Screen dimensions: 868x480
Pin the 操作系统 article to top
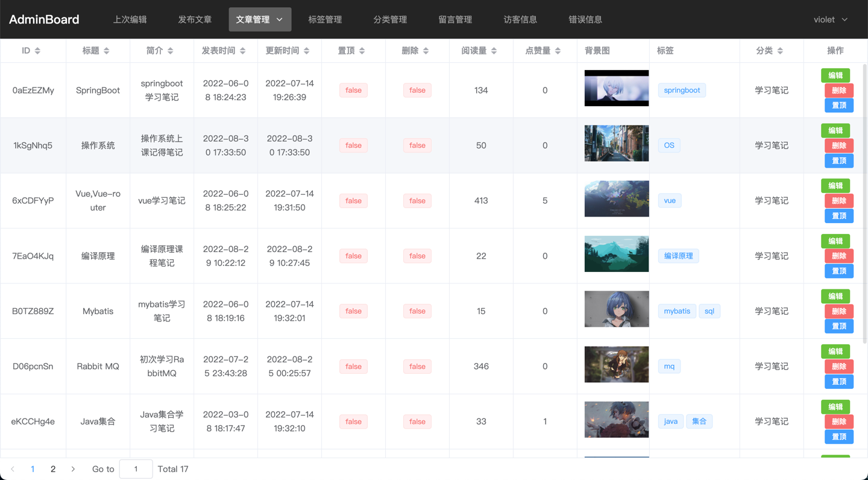coord(839,160)
